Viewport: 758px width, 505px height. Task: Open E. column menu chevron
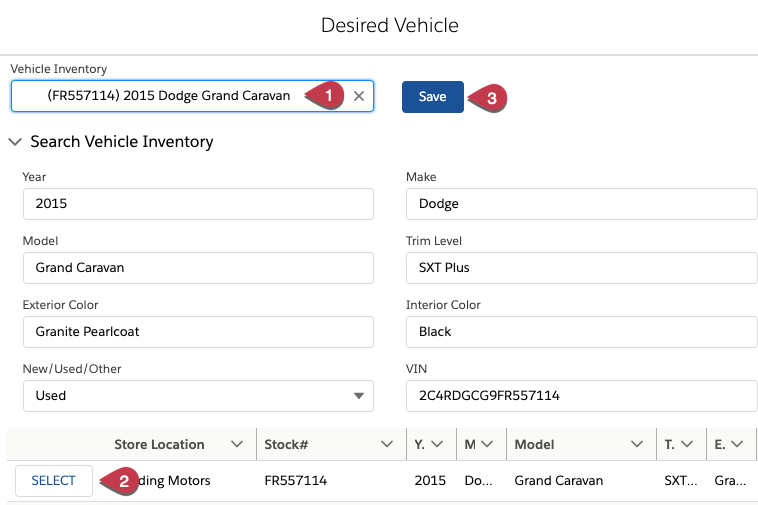737,444
